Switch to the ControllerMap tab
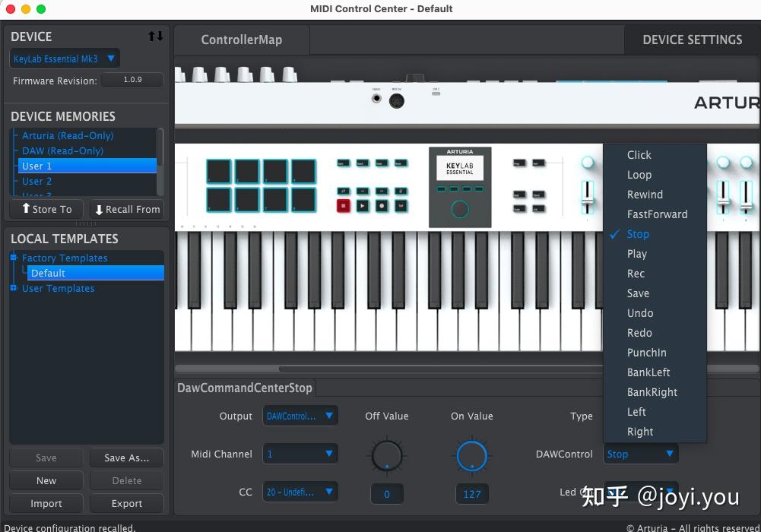 pos(241,40)
